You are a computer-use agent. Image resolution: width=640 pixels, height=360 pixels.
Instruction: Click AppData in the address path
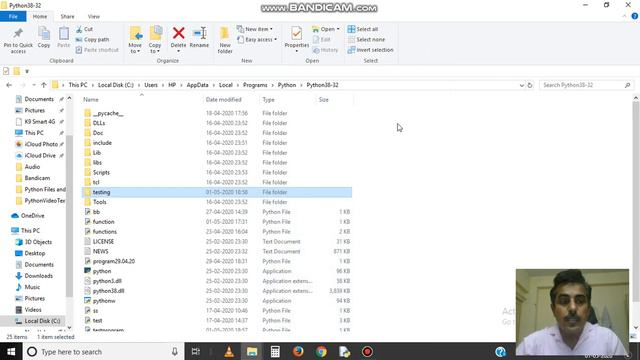198,85
